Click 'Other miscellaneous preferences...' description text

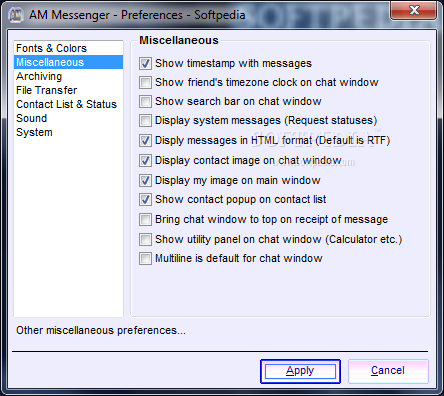101,330
